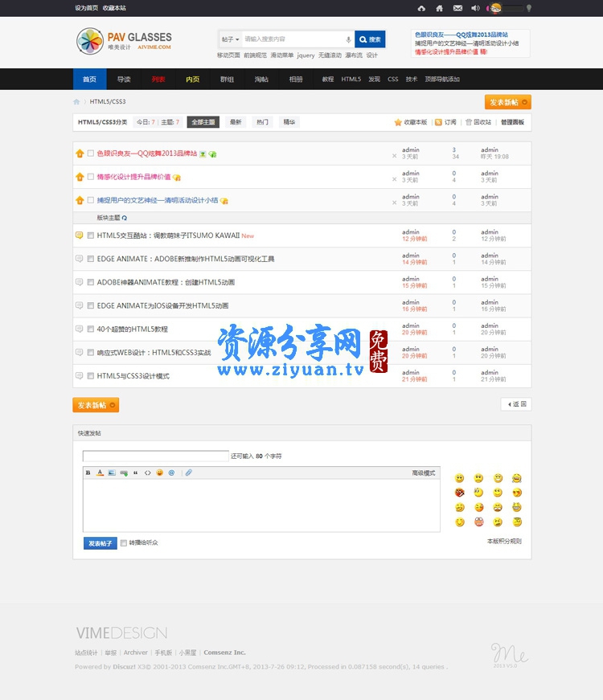Click the pin arrow icon for 情感化设计 thread
Screen dimensions: 603x700
pyautogui.click(x=80, y=178)
